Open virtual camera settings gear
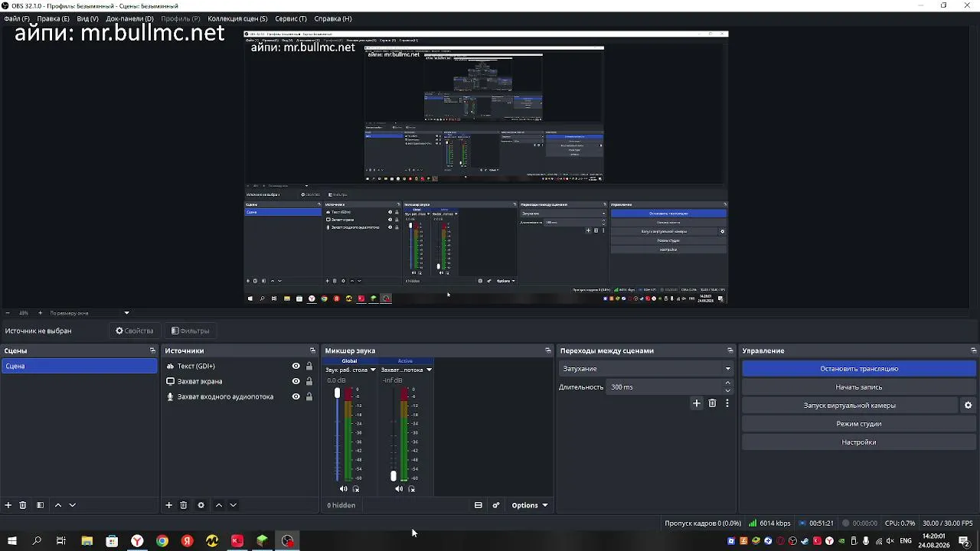 [968, 406]
